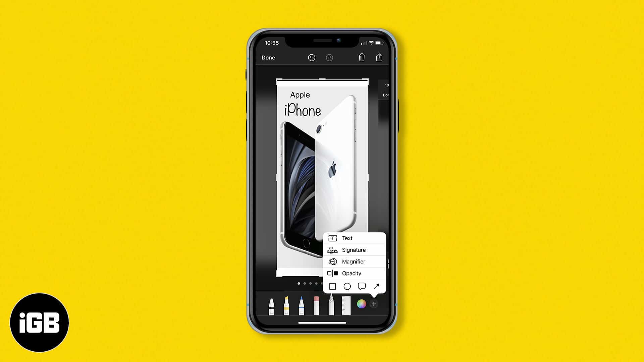Toggle the redo button
Viewport: 644px width, 362px height.
(x=329, y=57)
